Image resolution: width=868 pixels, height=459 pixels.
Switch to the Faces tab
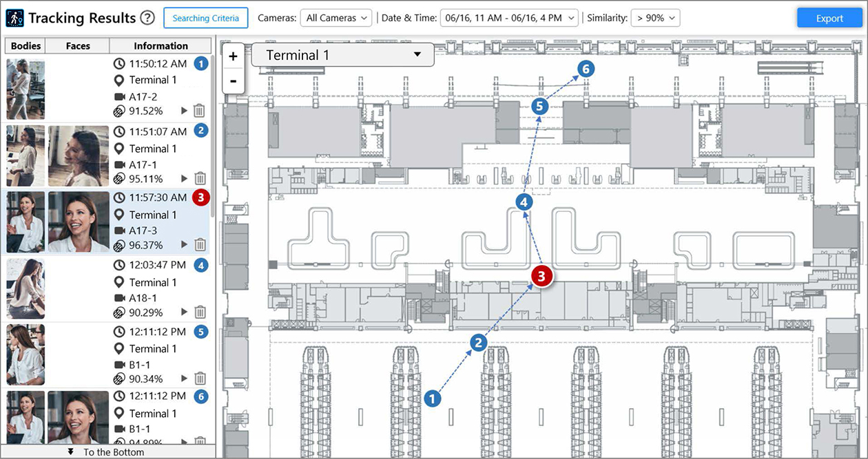tap(77, 45)
